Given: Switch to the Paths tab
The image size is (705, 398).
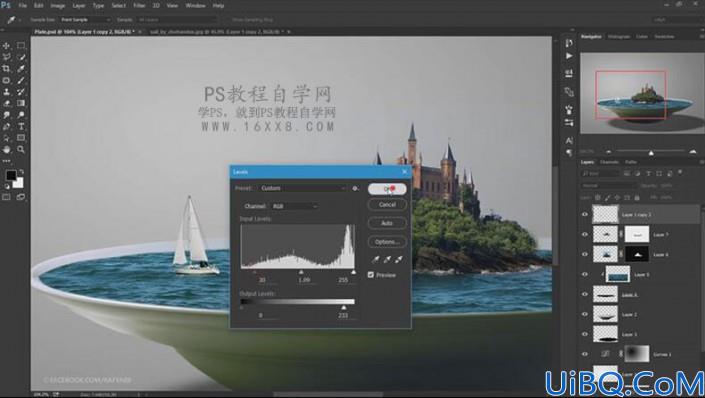Looking at the screenshot, I should (x=631, y=162).
